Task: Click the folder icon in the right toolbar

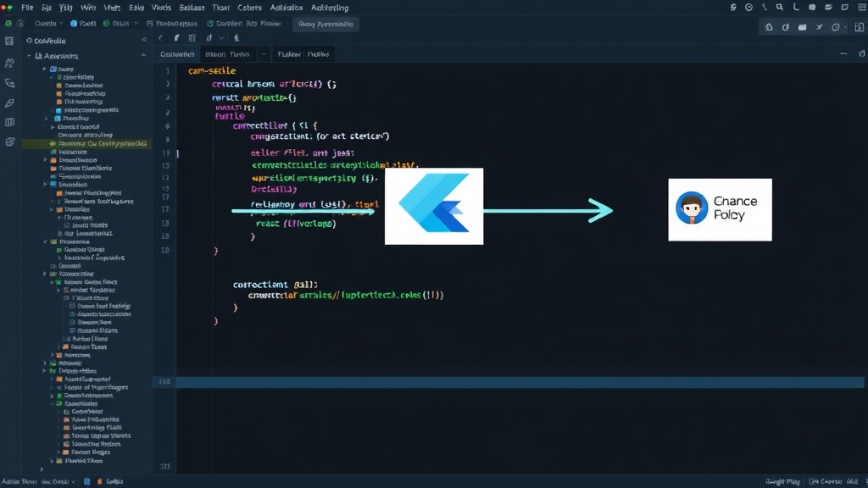Action: 802,27
